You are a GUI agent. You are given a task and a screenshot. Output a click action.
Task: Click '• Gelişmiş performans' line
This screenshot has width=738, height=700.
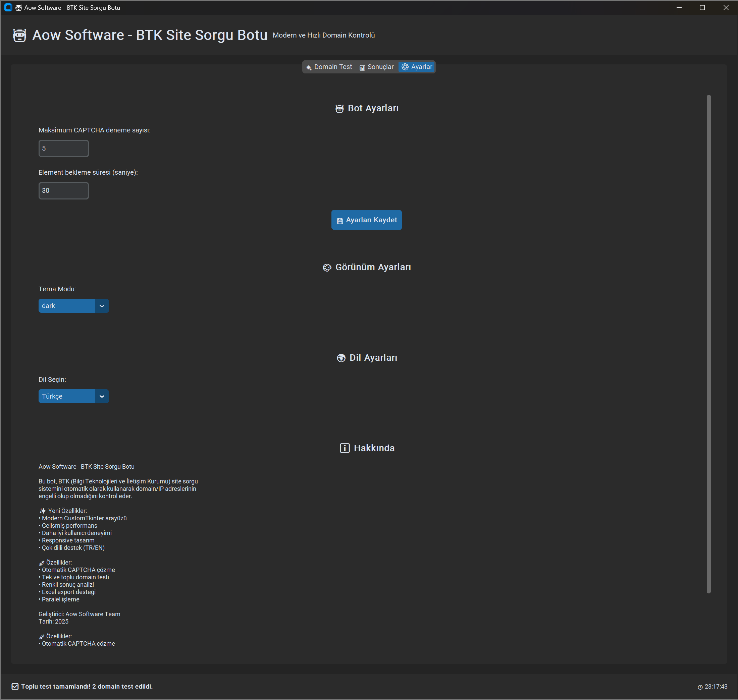point(68,526)
